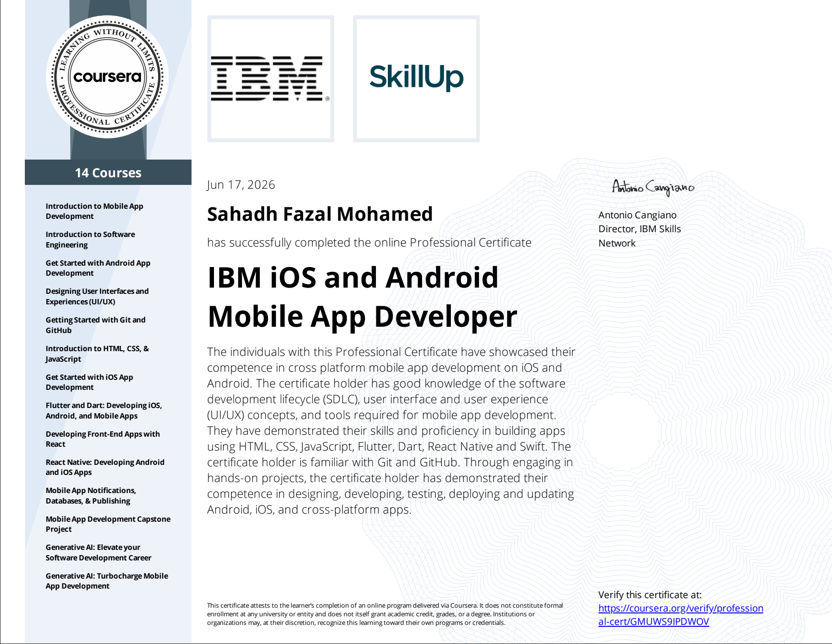Click "Verify this certificate at:" label

(x=650, y=595)
